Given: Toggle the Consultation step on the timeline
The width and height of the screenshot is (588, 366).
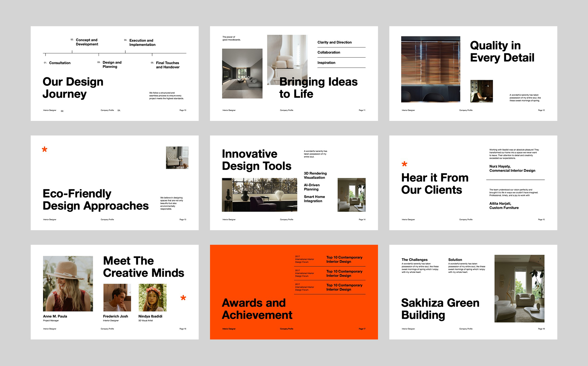Looking at the screenshot, I should tap(60, 63).
